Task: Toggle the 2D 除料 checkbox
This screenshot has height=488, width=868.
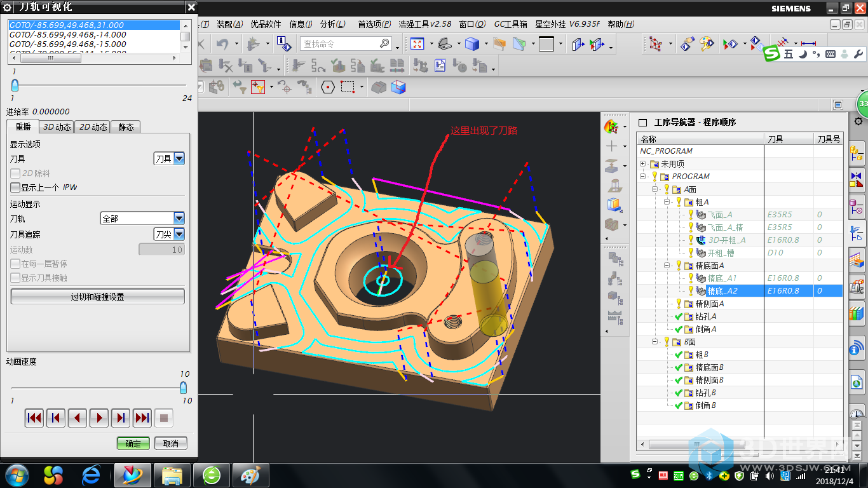Action: pyautogui.click(x=15, y=173)
